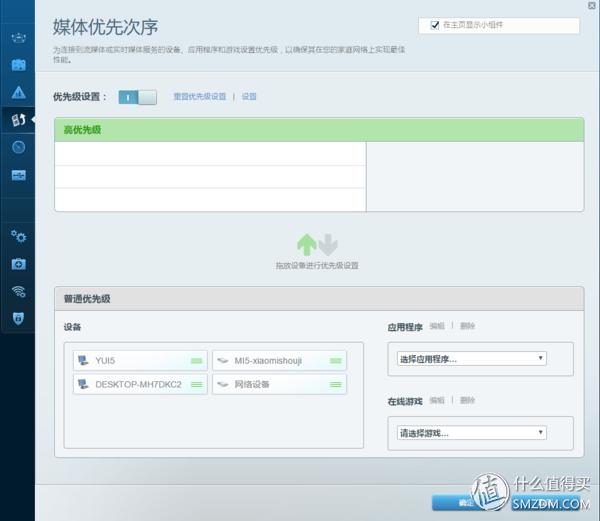Screen dimensions: 600x521
Task: Open the Speed Test sidebar icon
Action: point(18,147)
